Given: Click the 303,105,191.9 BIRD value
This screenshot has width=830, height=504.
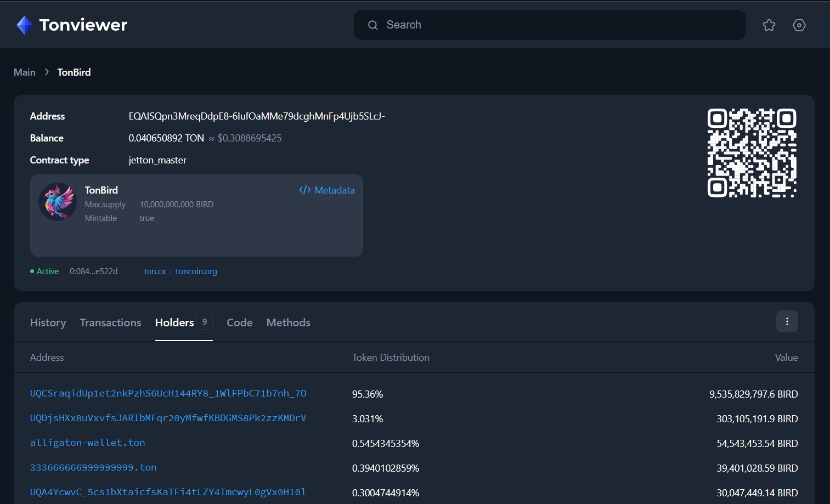Looking at the screenshot, I should pos(757,419).
